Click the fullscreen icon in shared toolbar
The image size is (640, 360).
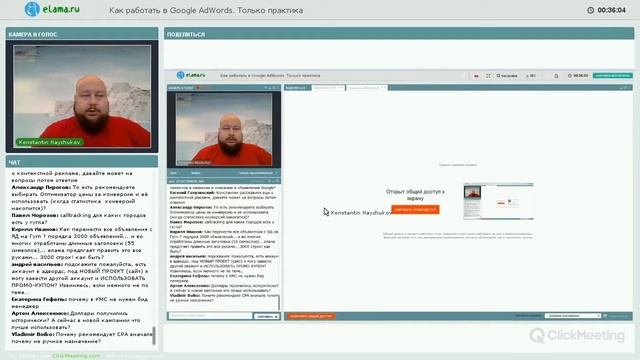point(488,76)
